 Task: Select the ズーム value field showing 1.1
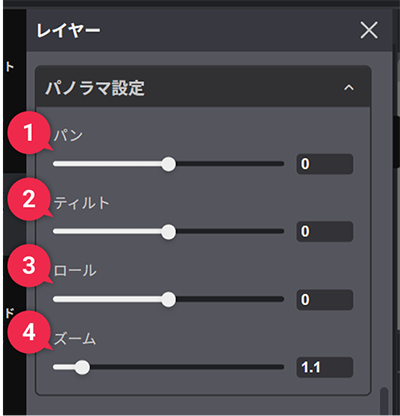click(325, 367)
